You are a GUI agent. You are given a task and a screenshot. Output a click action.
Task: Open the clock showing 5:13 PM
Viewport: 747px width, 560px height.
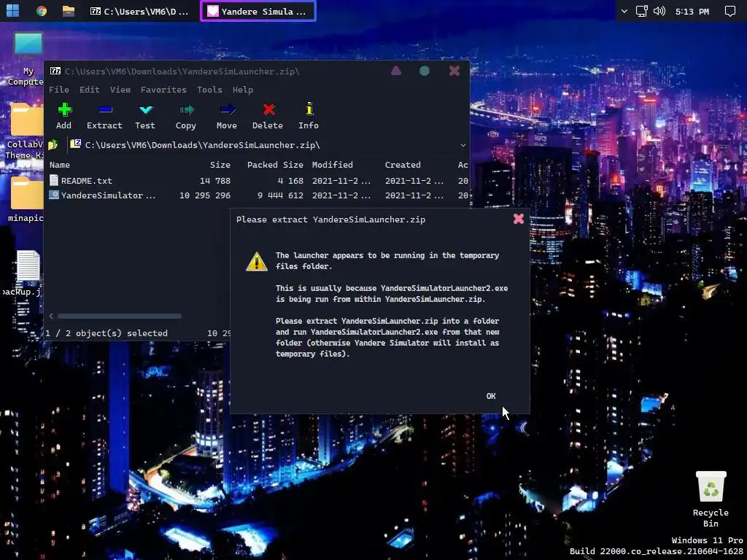[692, 12]
